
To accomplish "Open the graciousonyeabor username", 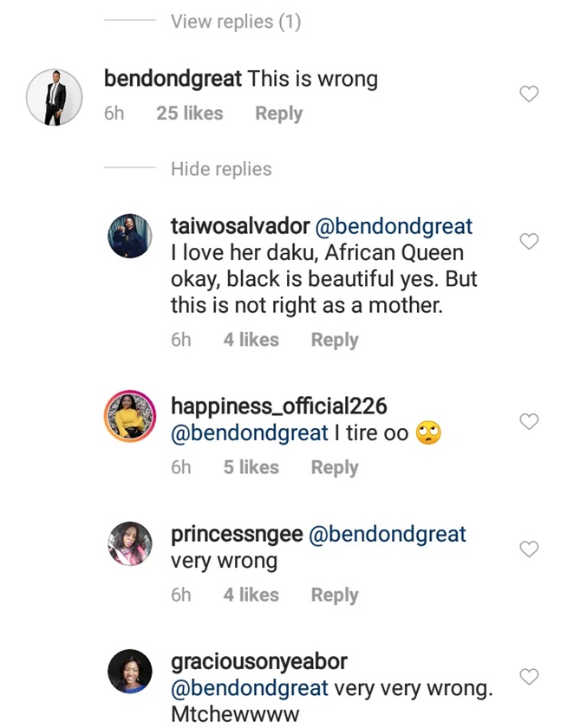I will (259, 662).
